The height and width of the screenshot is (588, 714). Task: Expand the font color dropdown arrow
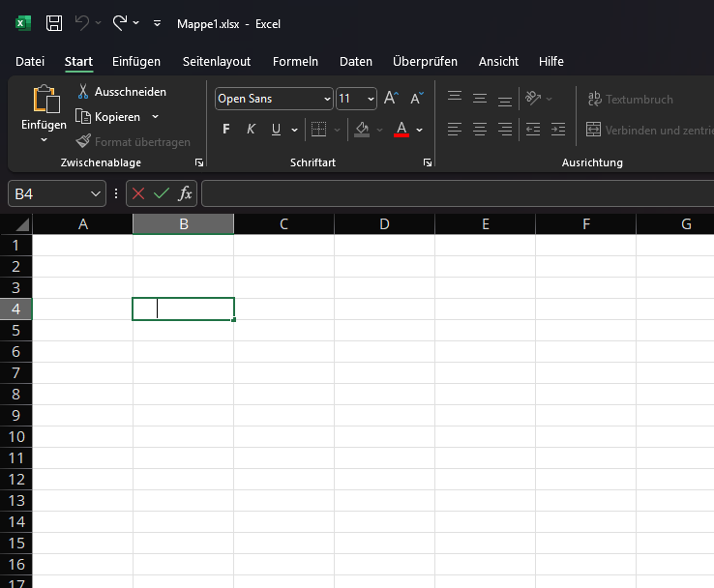[419, 130]
